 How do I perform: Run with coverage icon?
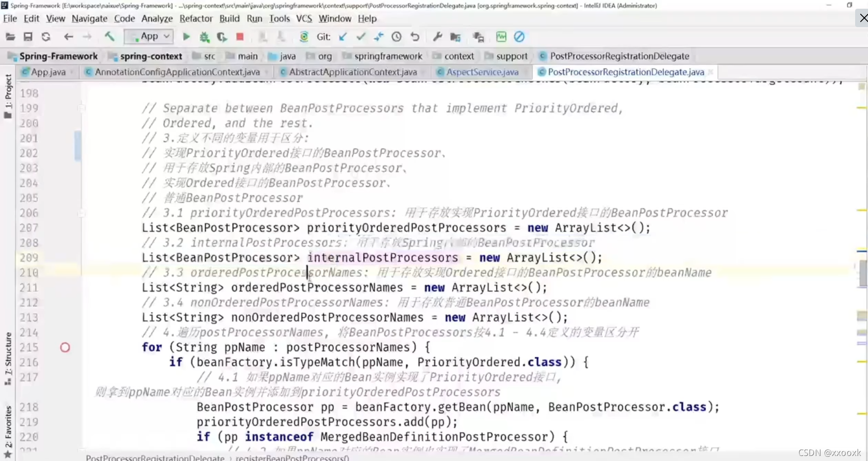pyautogui.click(x=222, y=37)
